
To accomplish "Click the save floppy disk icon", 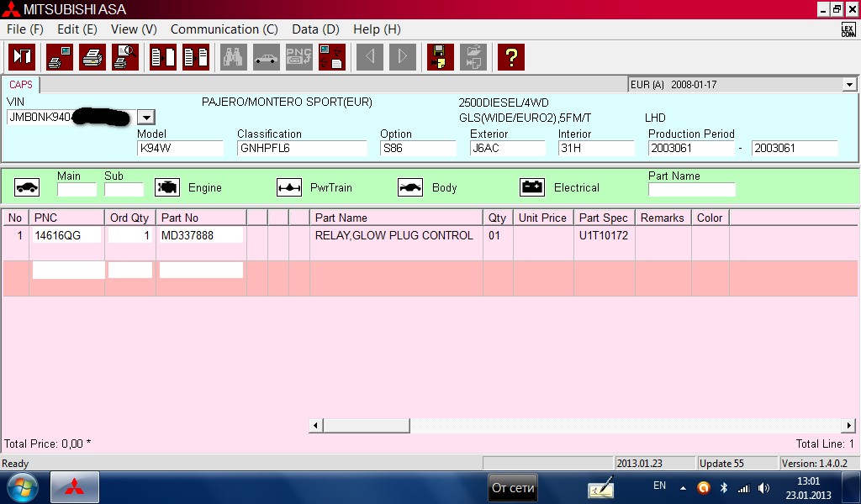I will (x=440, y=57).
